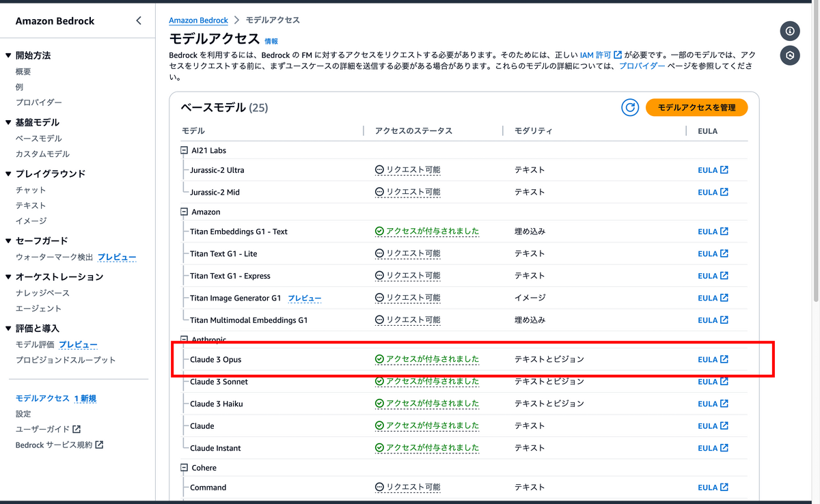This screenshot has width=820, height=504.
Task: Open ユーザーガイド external link
Action: click(x=48, y=429)
